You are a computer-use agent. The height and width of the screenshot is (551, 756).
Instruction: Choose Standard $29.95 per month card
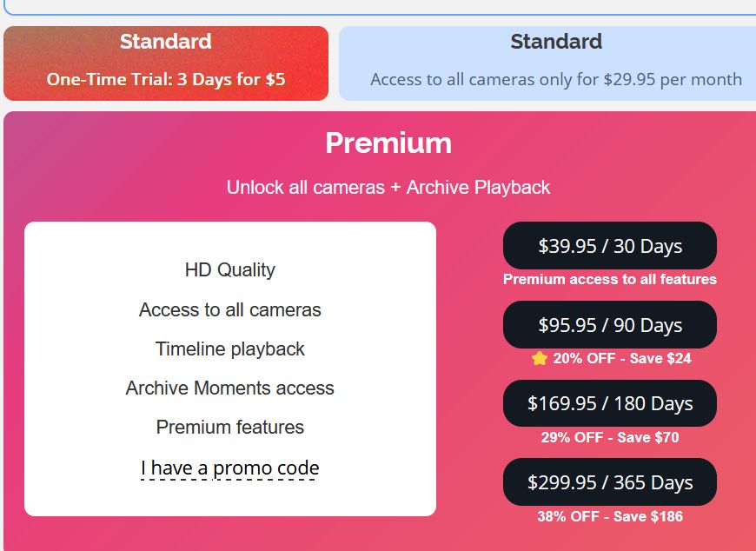(x=547, y=63)
